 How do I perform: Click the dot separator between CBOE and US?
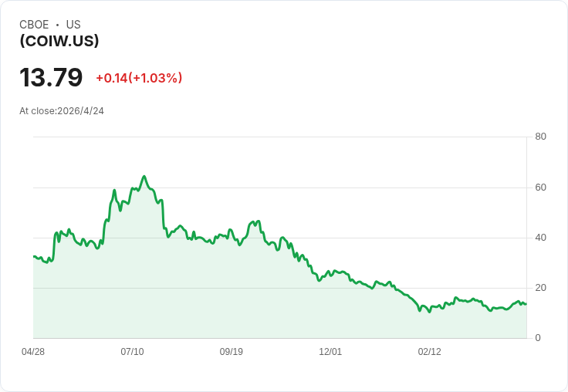(57, 25)
